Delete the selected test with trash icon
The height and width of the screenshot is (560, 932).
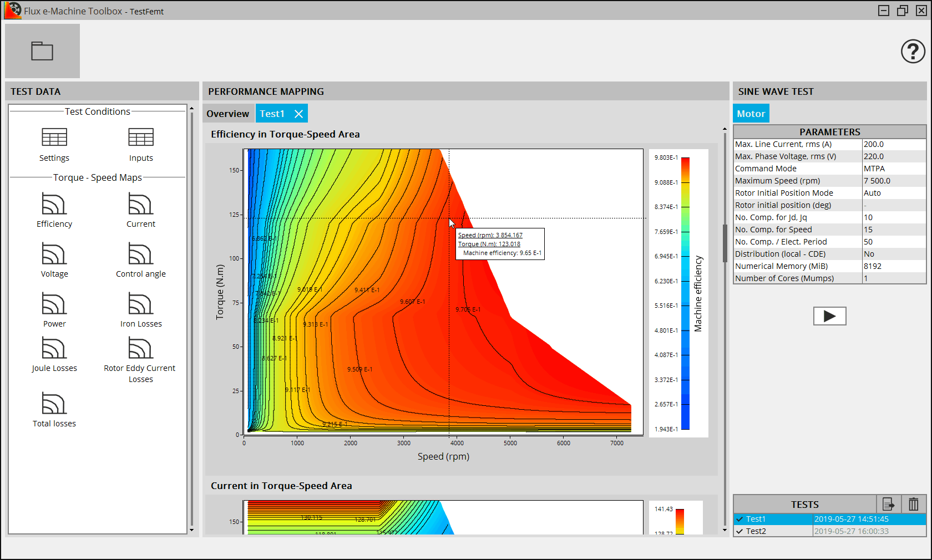tap(913, 504)
